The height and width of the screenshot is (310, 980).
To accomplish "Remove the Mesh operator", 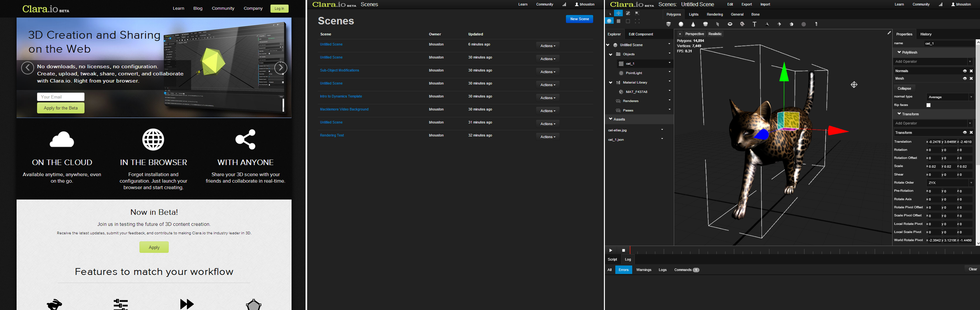I will point(971,79).
